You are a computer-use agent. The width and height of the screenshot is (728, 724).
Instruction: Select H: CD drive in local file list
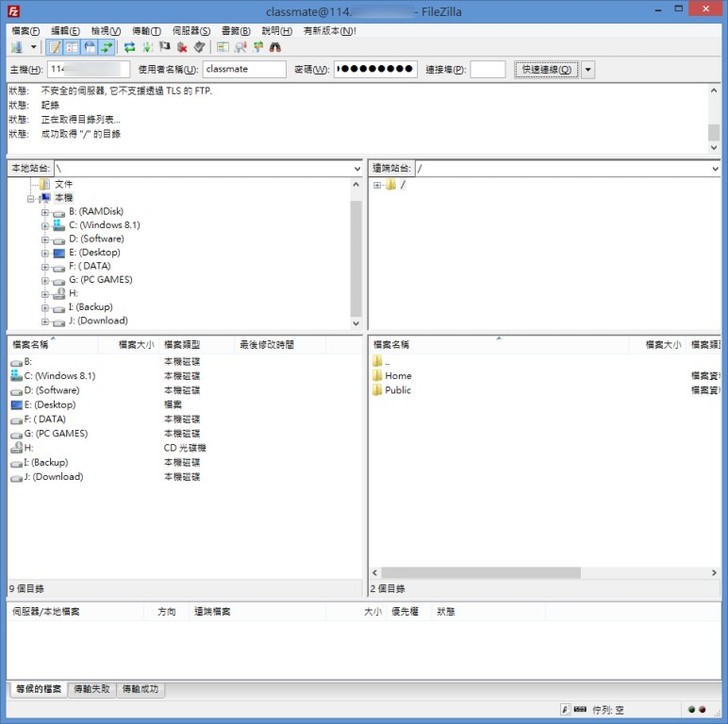[28, 448]
